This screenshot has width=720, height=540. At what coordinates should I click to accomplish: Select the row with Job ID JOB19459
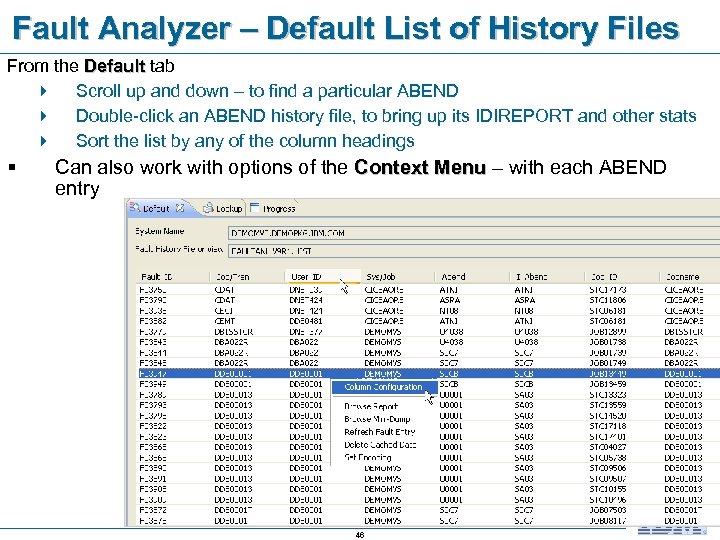pos(429,384)
